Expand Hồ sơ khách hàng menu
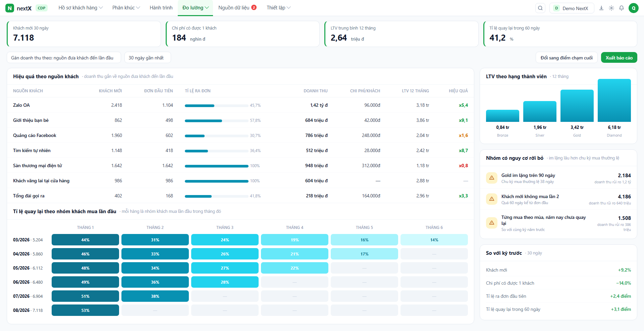 pos(80,8)
